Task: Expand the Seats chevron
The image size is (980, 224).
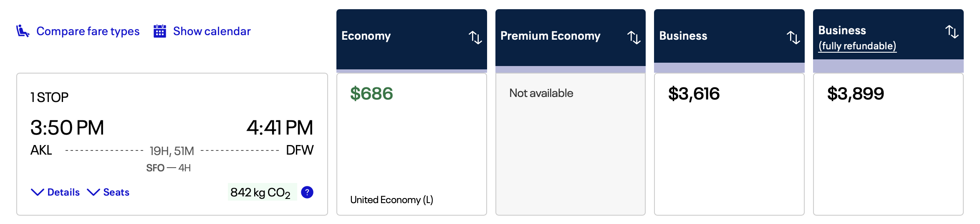Action: pos(93,192)
